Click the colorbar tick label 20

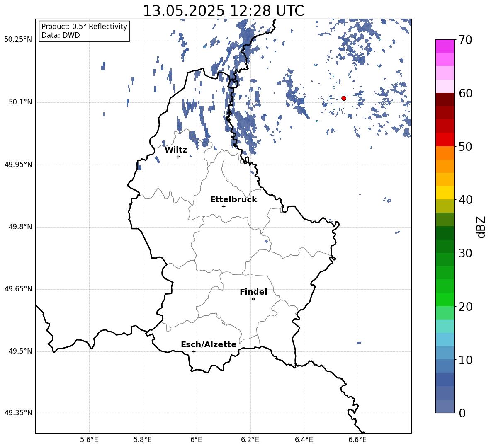(465, 307)
